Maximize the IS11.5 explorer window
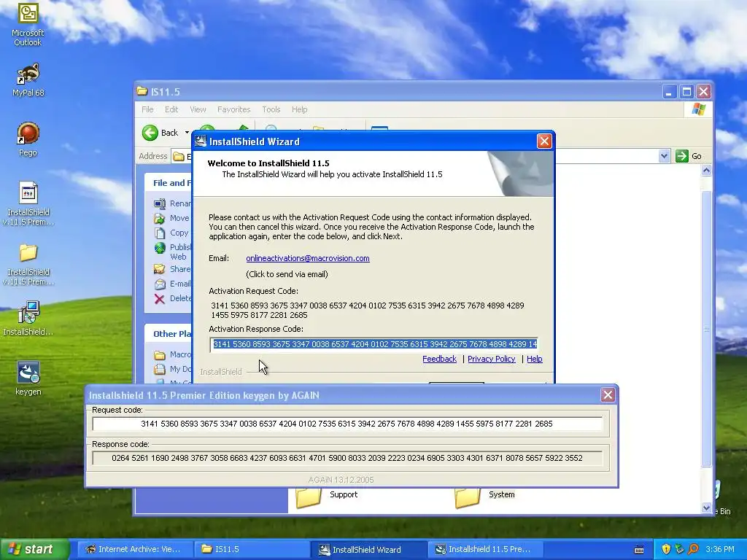Viewport: 747px width, 560px height. point(686,91)
